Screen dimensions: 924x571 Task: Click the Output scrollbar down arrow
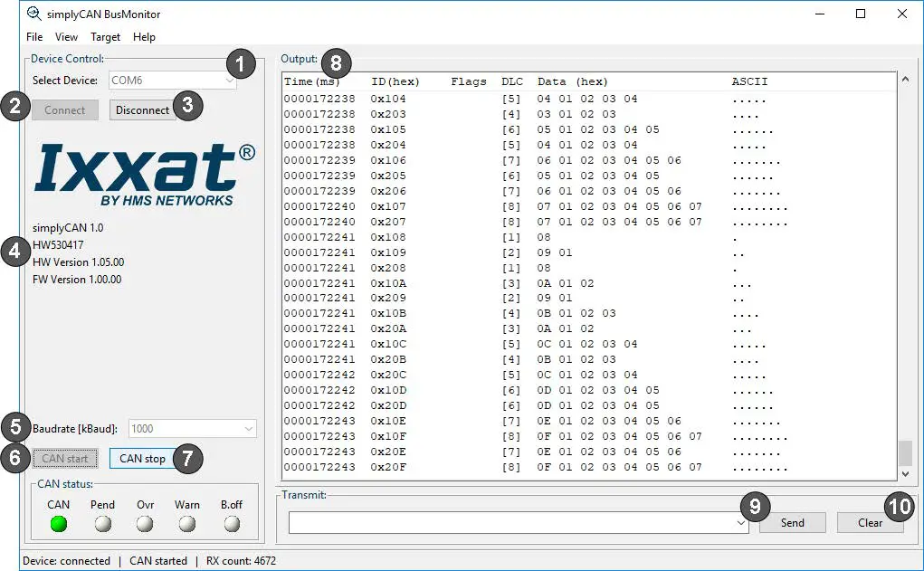pyautogui.click(x=906, y=473)
